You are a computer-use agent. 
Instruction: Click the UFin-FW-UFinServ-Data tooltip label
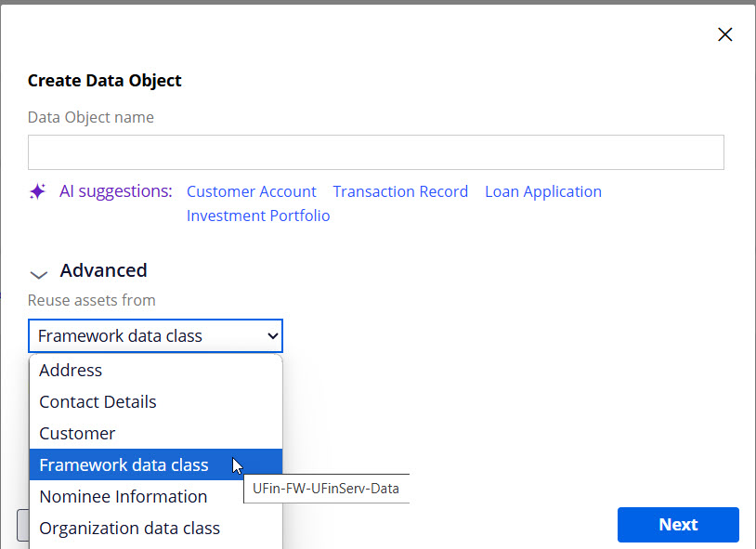point(326,488)
